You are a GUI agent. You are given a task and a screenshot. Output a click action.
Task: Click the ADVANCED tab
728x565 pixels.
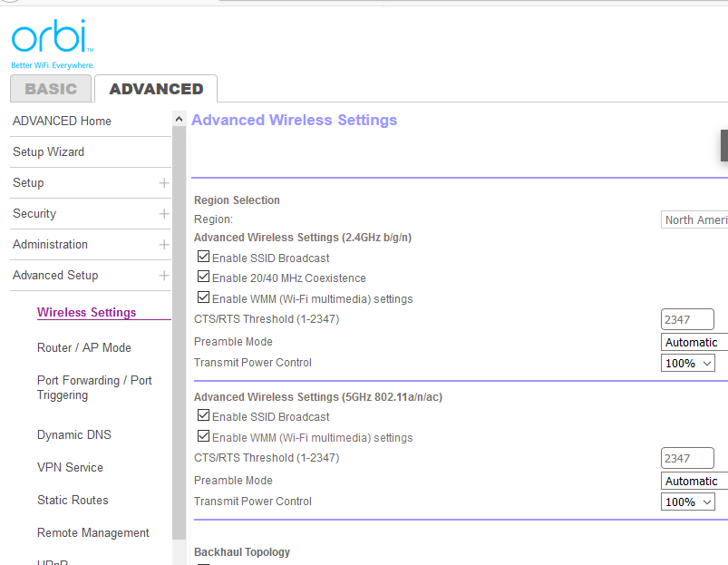click(x=155, y=88)
